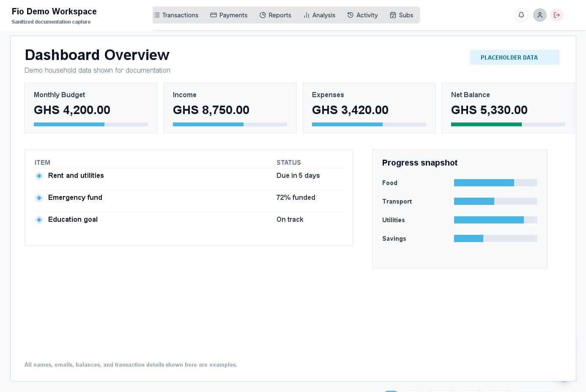The height and width of the screenshot is (392, 586).
Task: Click the Income card progress bar
Action: click(230, 125)
